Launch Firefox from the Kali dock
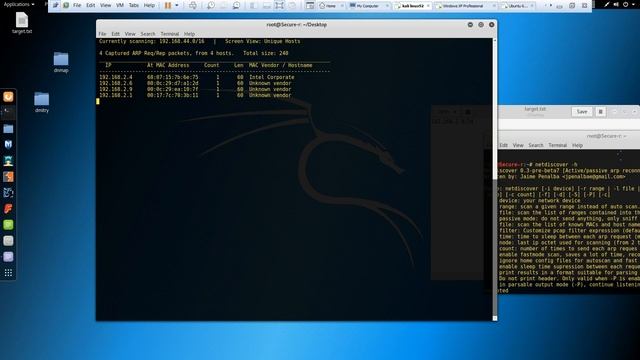The height and width of the screenshot is (360, 640). [x=8, y=97]
